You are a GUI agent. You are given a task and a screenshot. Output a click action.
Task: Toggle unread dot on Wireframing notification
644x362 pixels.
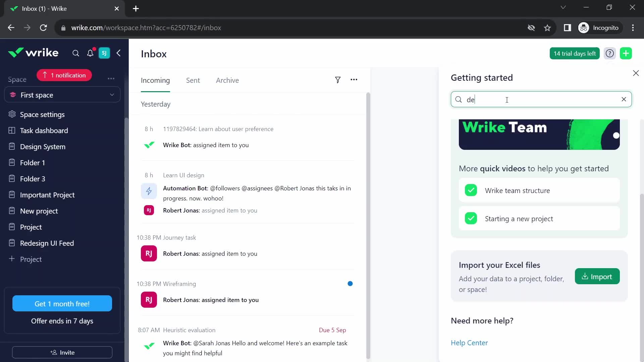pos(350,284)
